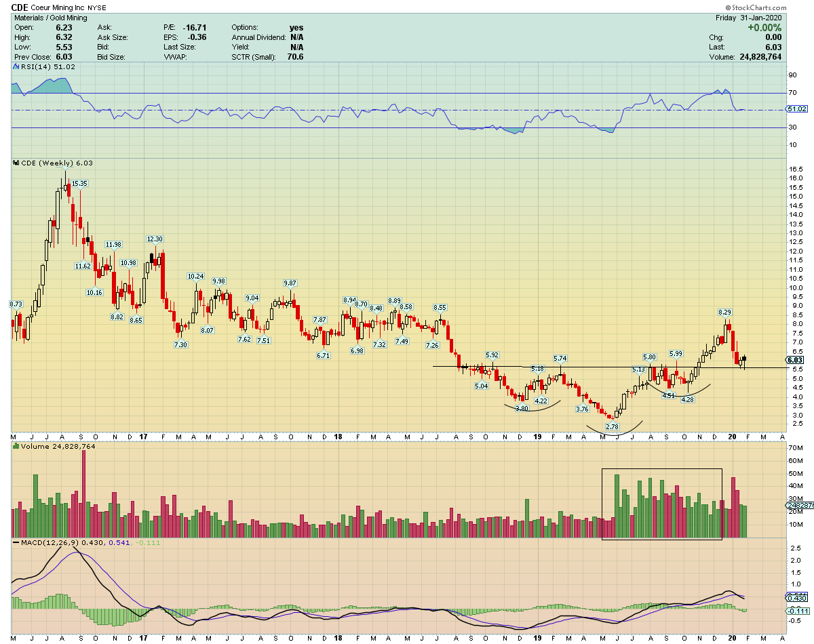Click the 5.99 high price label
This screenshot has width=814, height=644.
pos(676,354)
